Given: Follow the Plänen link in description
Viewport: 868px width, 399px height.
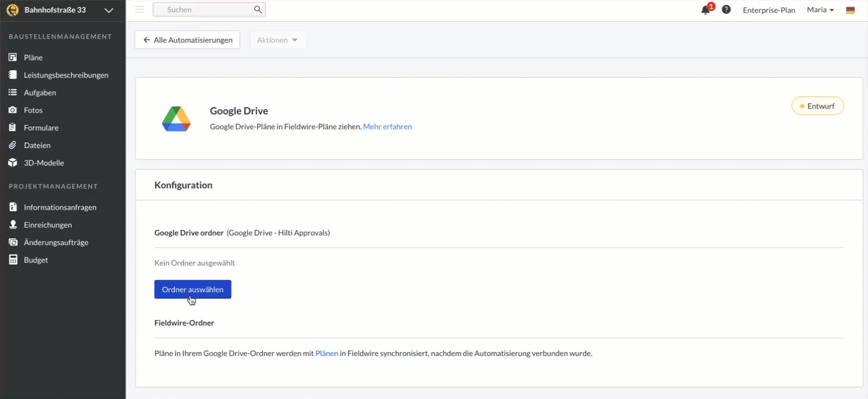Looking at the screenshot, I should (327, 353).
